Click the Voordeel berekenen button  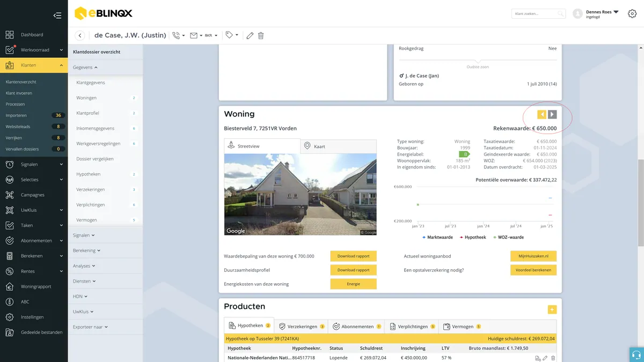[533, 270]
